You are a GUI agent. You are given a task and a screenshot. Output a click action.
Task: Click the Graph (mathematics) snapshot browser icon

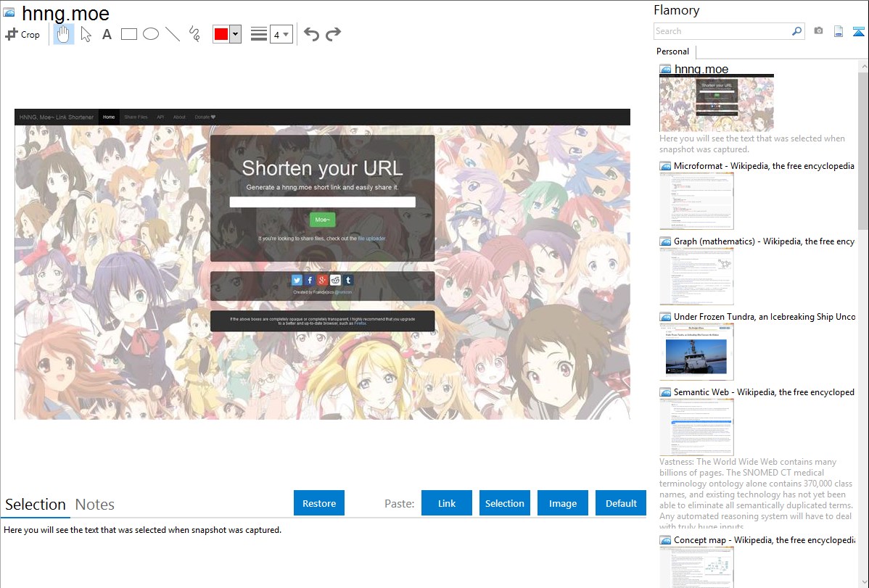(x=665, y=241)
